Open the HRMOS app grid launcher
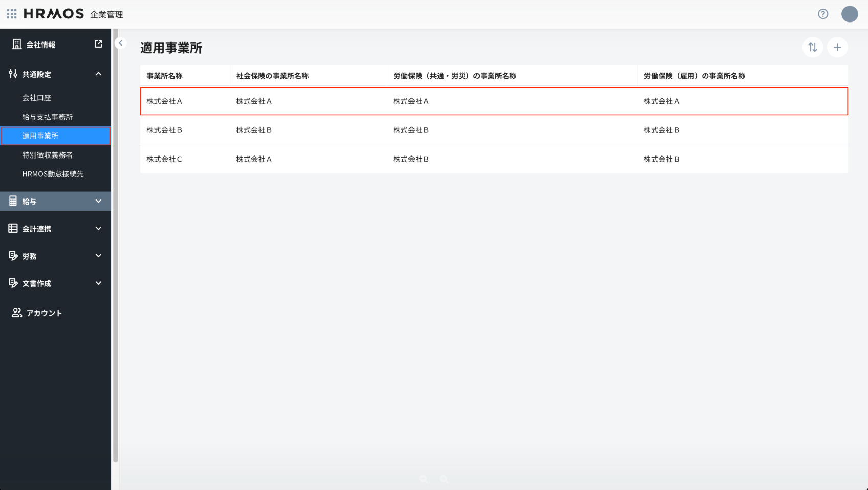 coord(12,14)
